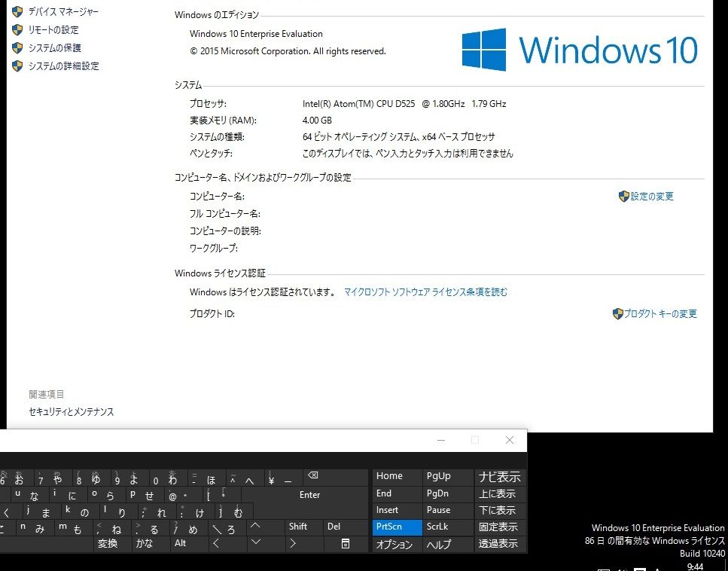Viewport: 728px width, 571px height.
Task: Click the プロダクト ID: label
Action: pyautogui.click(x=212, y=314)
